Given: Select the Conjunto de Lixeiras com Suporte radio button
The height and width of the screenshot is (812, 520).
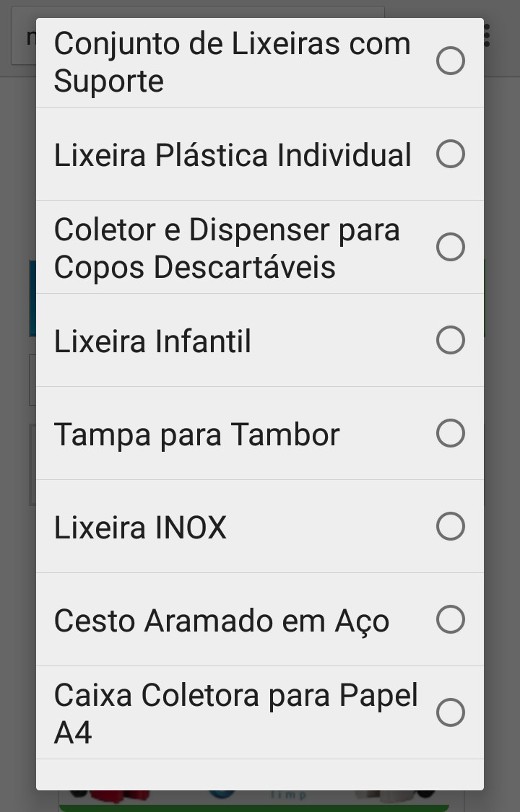Looking at the screenshot, I should click(451, 61).
